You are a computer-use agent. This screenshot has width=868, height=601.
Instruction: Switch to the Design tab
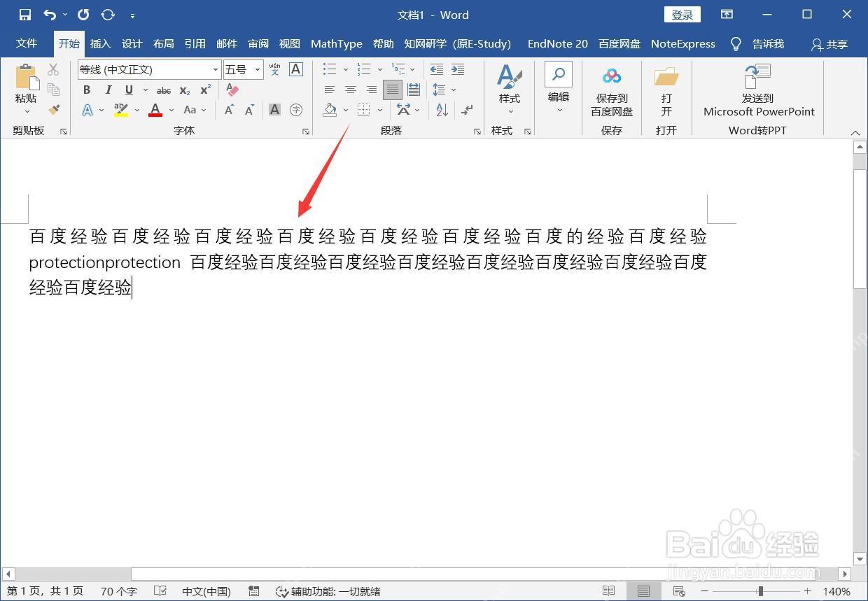[x=132, y=43]
